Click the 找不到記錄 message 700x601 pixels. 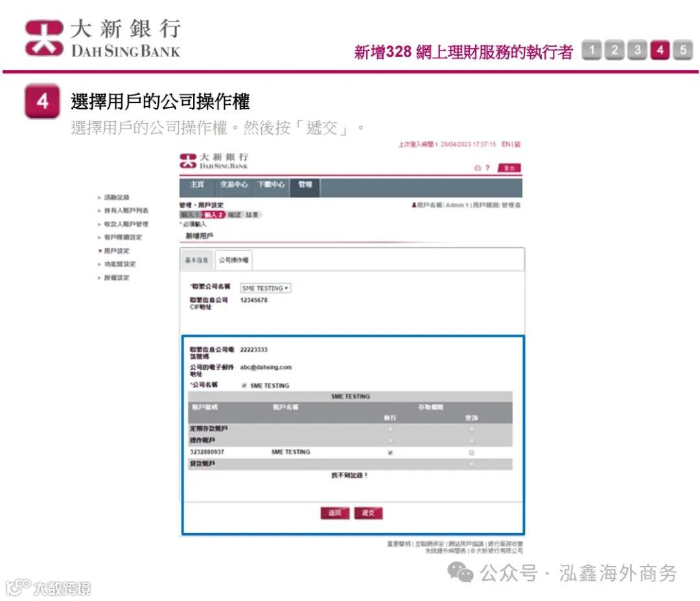(349, 475)
